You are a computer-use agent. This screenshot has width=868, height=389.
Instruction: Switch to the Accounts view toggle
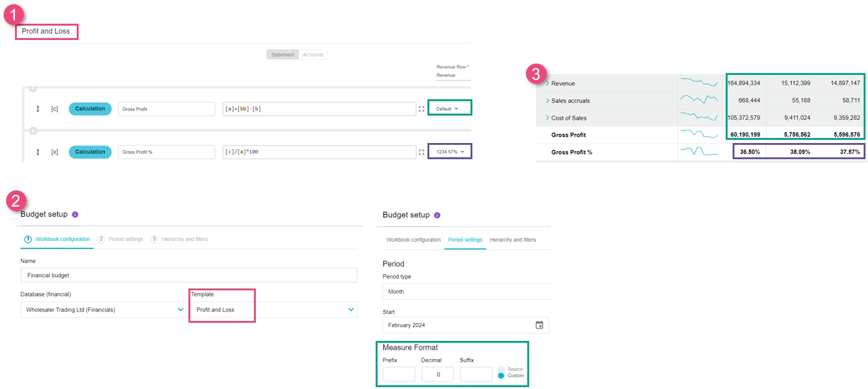(313, 55)
